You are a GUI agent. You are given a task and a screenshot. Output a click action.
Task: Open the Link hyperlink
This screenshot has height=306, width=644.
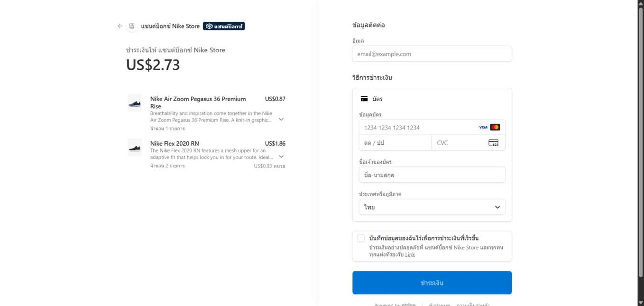pos(410,255)
